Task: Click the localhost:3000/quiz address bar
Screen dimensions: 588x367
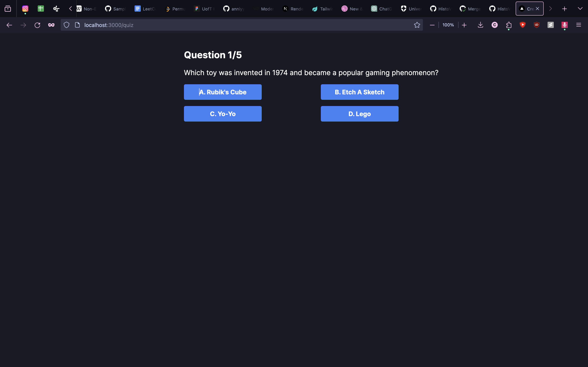Action: [x=219, y=25]
